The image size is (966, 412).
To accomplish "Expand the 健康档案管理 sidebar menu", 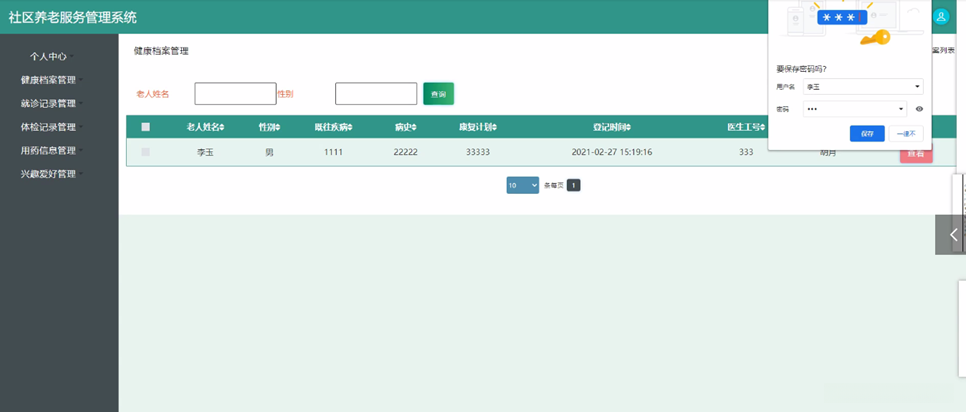I will (52, 80).
